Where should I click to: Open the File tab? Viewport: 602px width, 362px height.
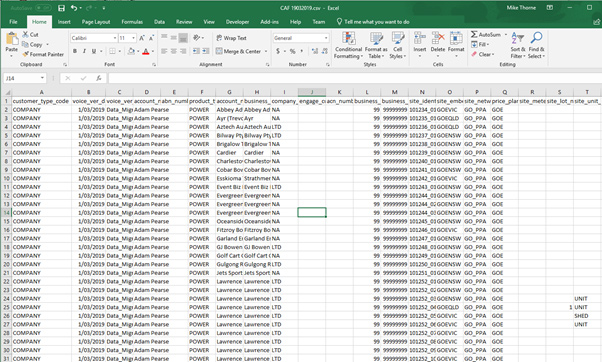[13, 22]
